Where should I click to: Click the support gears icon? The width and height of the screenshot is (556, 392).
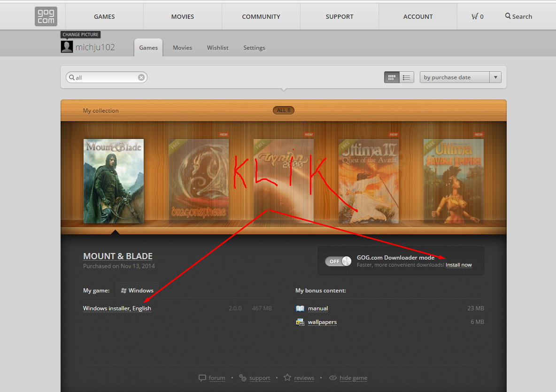(242, 378)
